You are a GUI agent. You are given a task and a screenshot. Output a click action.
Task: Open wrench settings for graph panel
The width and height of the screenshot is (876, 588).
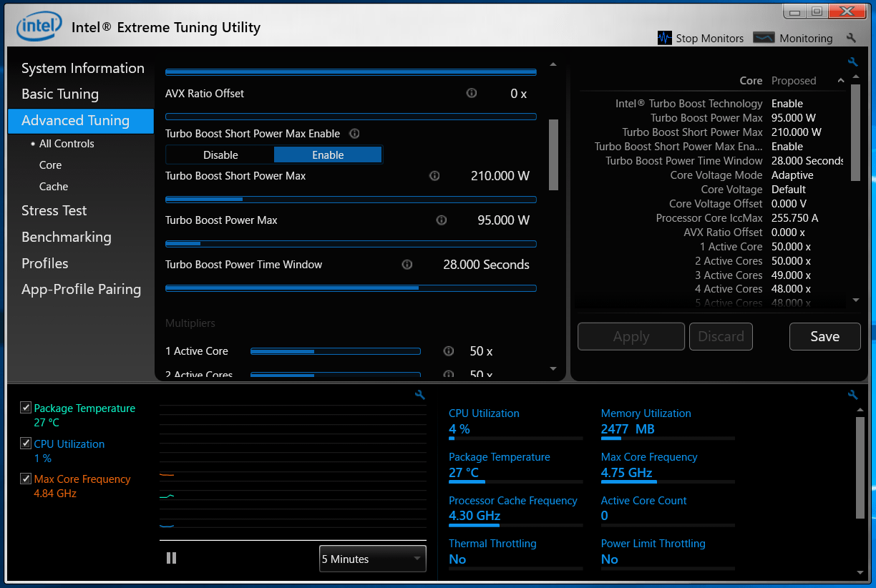coord(420,395)
